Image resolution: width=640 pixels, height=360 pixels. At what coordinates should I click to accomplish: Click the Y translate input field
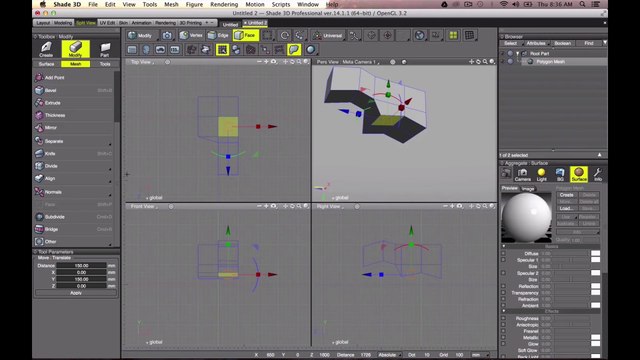[81, 279]
